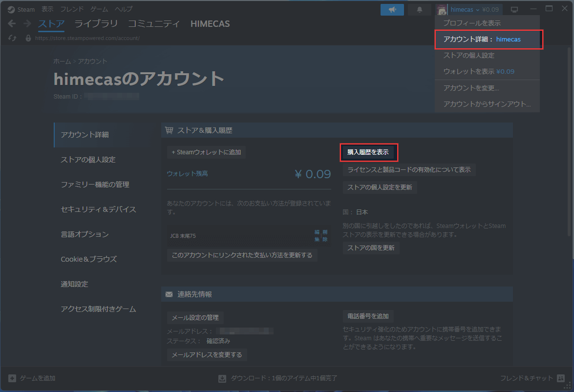
Task: Click このアカウントにリンクされた支払い方法を更新する button
Action: pyautogui.click(x=242, y=255)
